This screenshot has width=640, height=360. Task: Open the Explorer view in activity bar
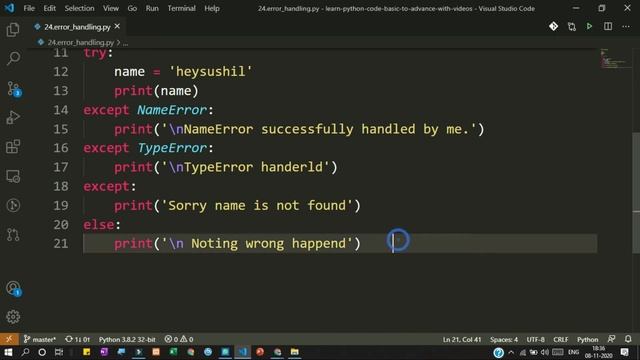point(13,30)
